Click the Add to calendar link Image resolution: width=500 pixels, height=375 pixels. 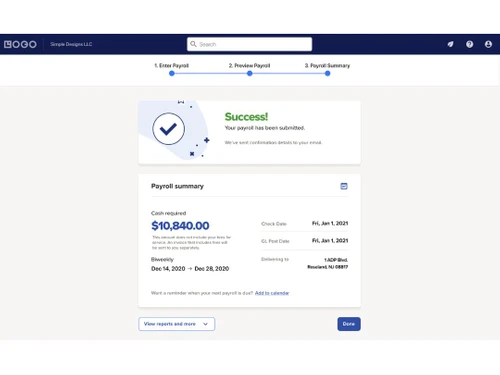click(272, 293)
